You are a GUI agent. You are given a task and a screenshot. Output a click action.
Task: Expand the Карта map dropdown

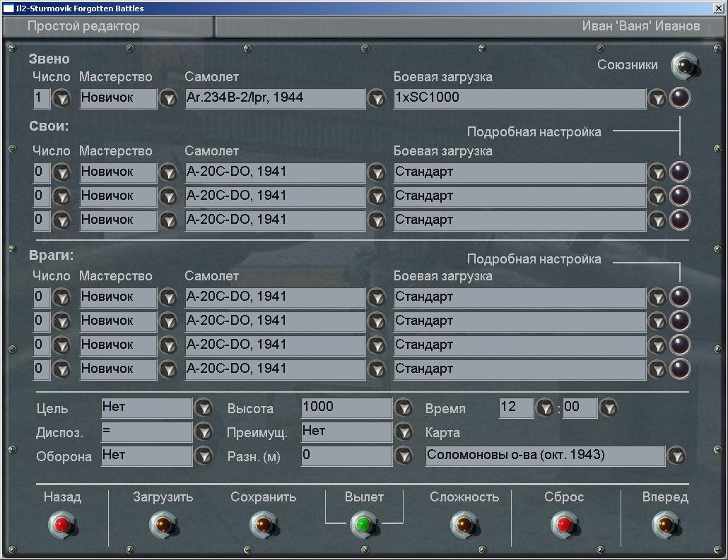(676, 456)
